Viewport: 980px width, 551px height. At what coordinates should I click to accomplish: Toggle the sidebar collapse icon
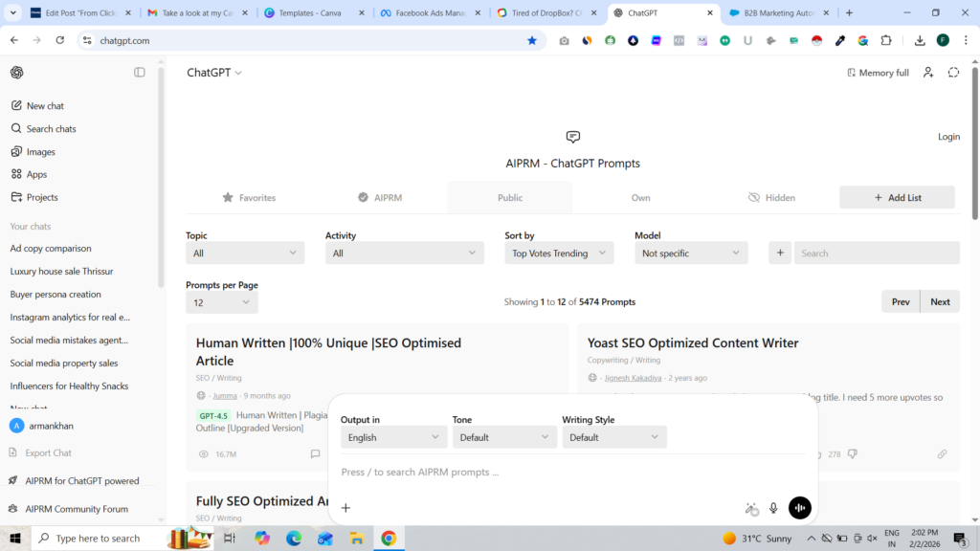pos(140,73)
